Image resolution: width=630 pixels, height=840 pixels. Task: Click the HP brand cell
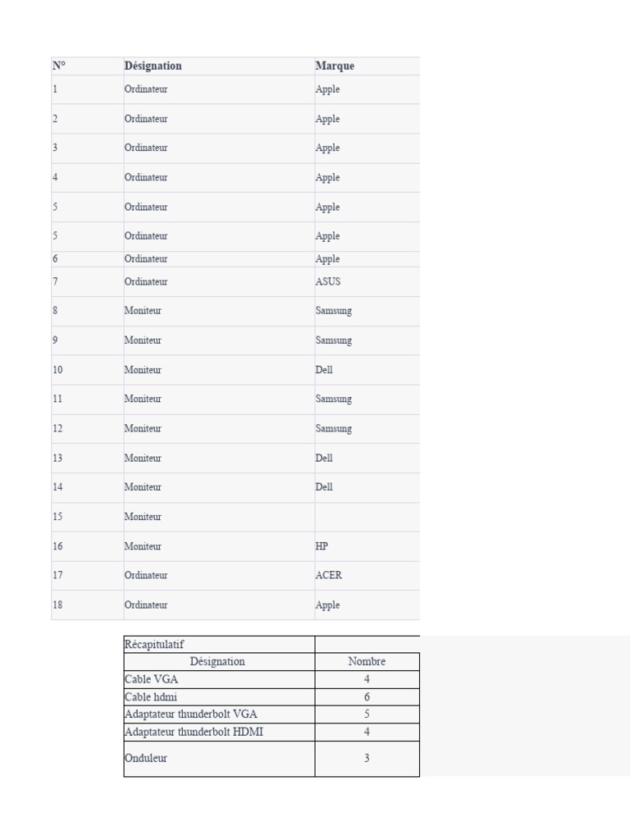click(x=322, y=546)
